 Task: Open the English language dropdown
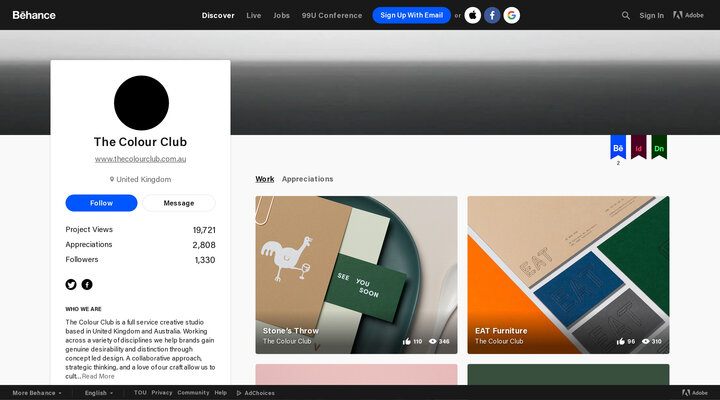pyautogui.click(x=99, y=393)
